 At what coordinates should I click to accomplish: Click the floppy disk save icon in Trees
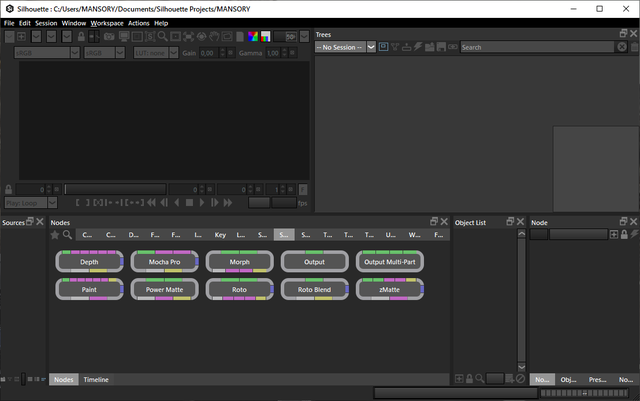[441, 47]
